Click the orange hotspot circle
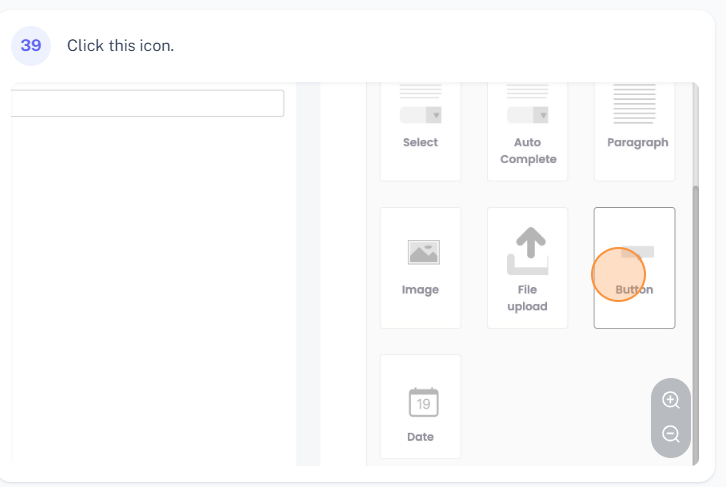Screen dimensions: 726x487 (618, 274)
